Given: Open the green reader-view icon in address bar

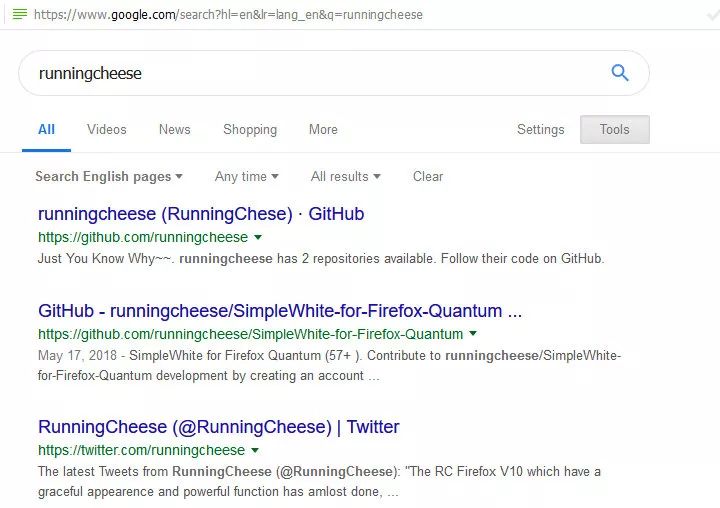Looking at the screenshot, I should point(20,14).
